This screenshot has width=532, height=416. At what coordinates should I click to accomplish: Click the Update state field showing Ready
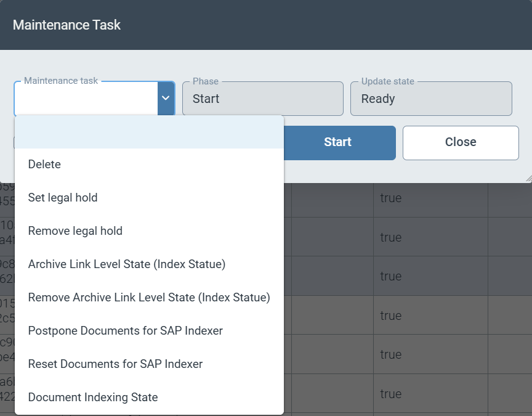(x=431, y=99)
